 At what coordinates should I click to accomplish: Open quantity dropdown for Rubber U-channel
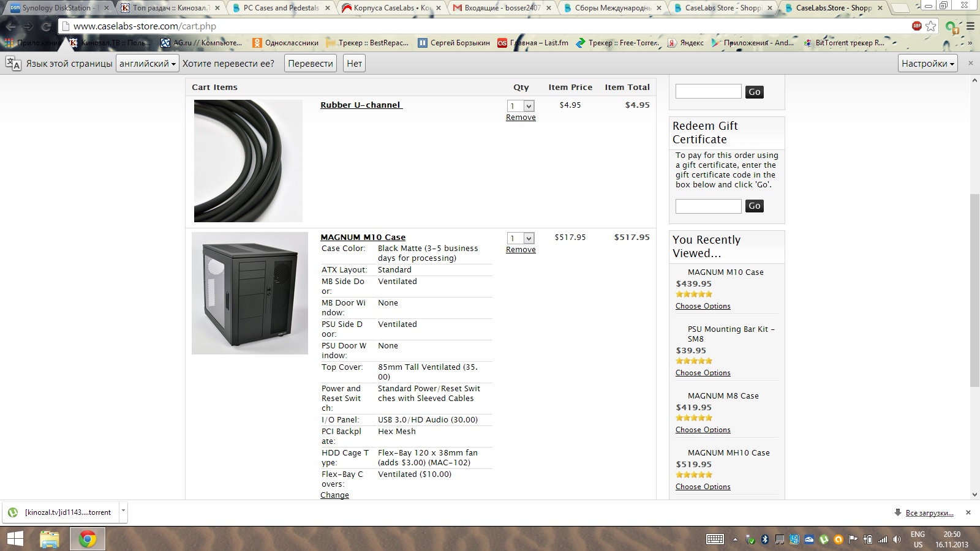pyautogui.click(x=521, y=106)
